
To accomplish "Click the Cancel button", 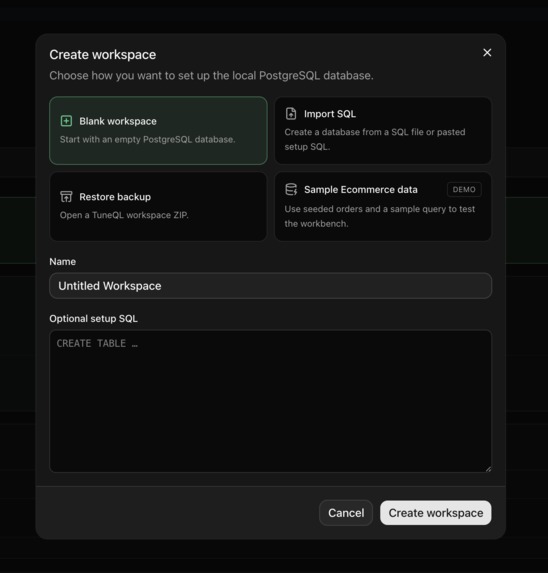I will pos(346,513).
